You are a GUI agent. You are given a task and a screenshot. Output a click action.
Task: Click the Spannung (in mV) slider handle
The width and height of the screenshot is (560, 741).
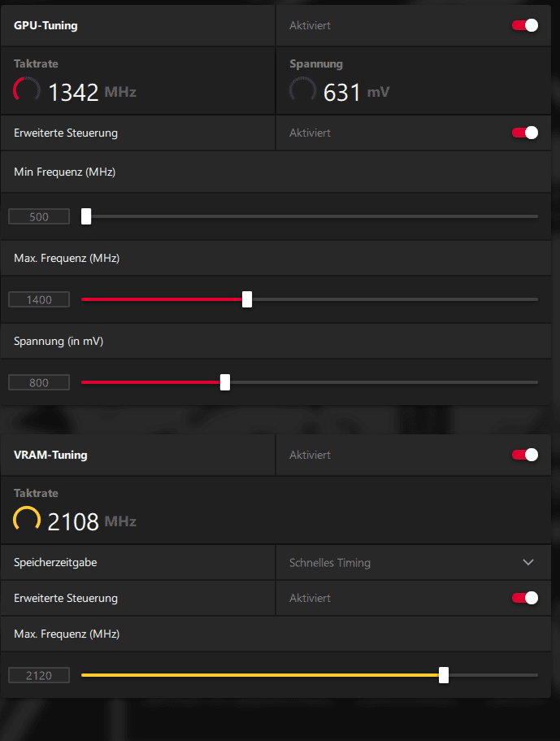(225, 382)
